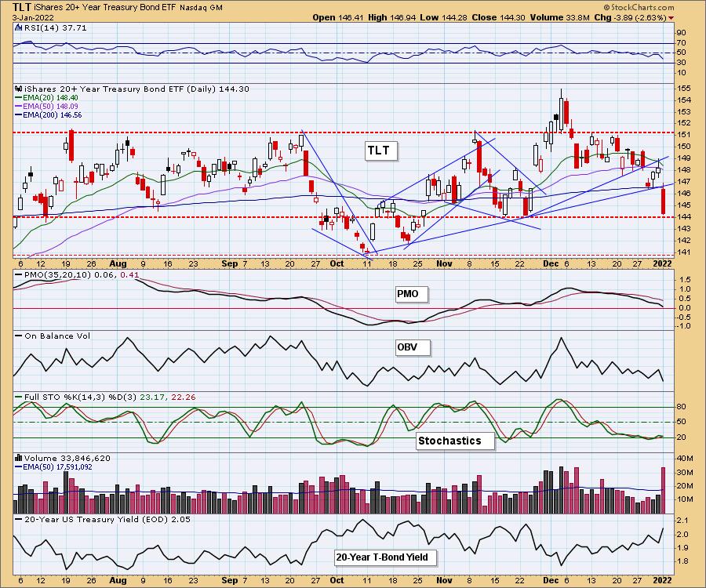The height and width of the screenshot is (588, 706).
Task: Click the PMO signal value '0.41'
Action: [x=129, y=275]
